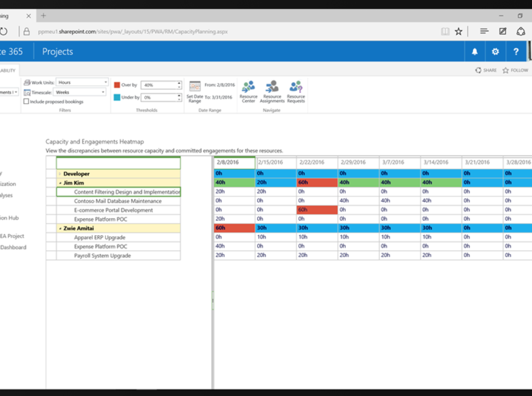The image size is (532, 396).
Task: Increase the Over by threshold
Action: (179, 83)
